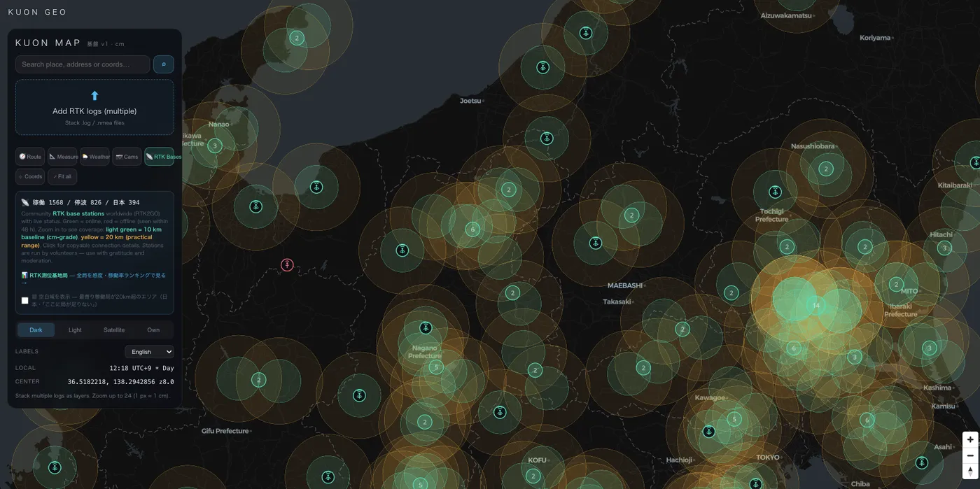
Task: Switch basemap to Dark
Action: coord(36,330)
